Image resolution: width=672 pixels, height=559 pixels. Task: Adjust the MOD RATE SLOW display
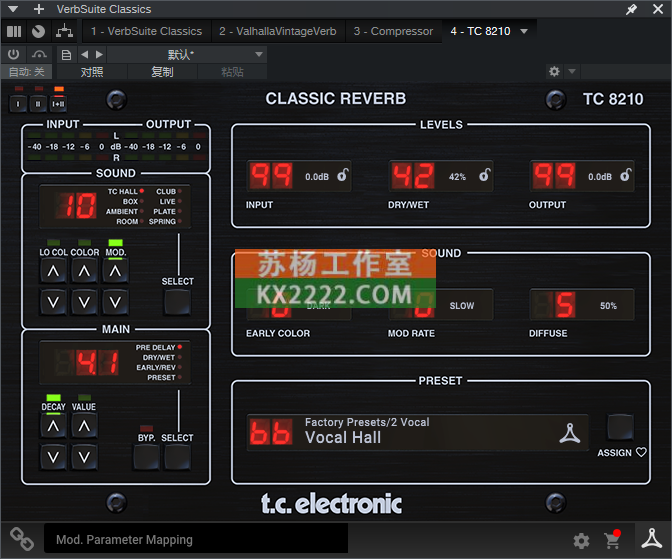441,305
